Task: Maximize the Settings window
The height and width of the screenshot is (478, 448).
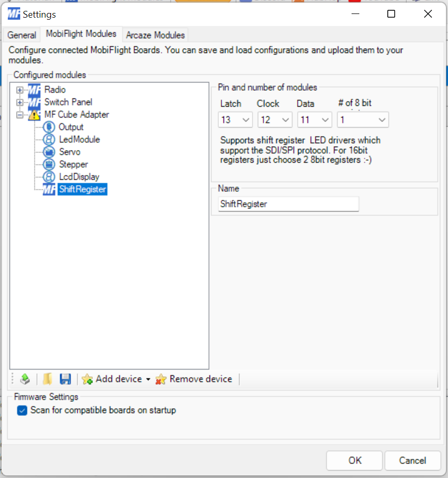Action: (391, 13)
